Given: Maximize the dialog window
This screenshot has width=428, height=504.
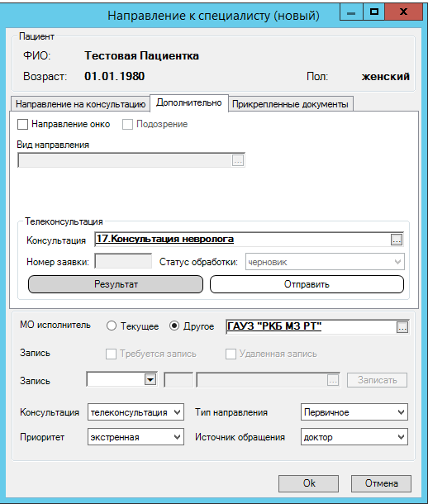Looking at the screenshot, I should click(x=373, y=12).
